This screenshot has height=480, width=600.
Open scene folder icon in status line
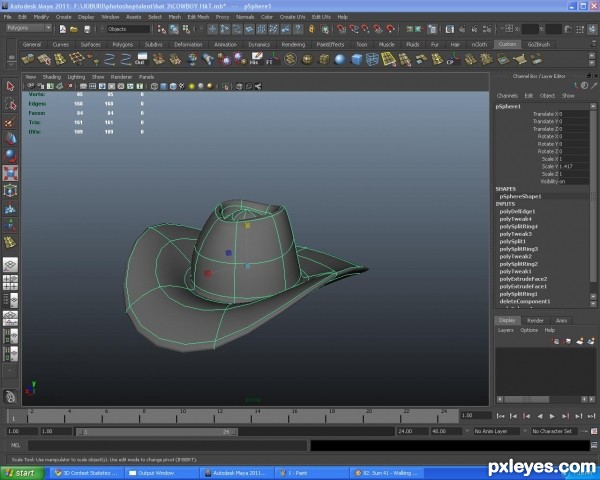click(x=74, y=29)
